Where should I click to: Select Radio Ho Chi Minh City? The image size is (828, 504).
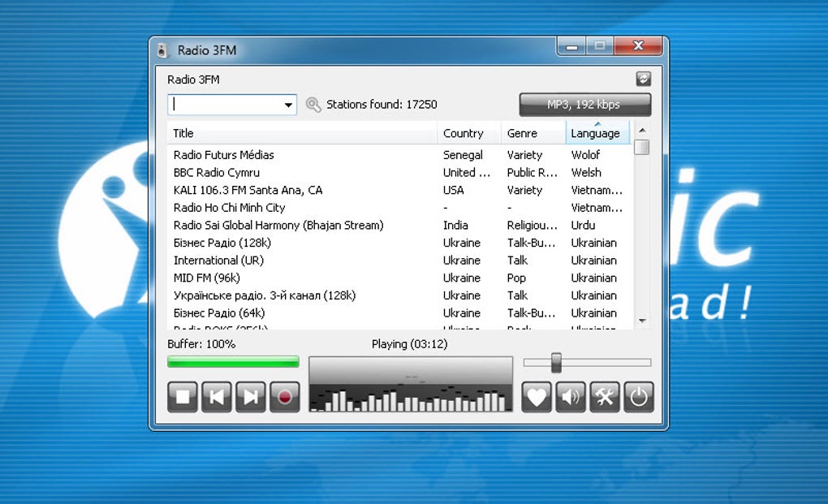[x=229, y=208]
